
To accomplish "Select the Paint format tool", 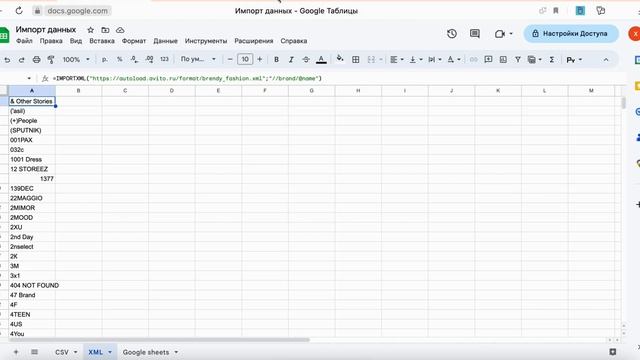I will (x=51, y=60).
